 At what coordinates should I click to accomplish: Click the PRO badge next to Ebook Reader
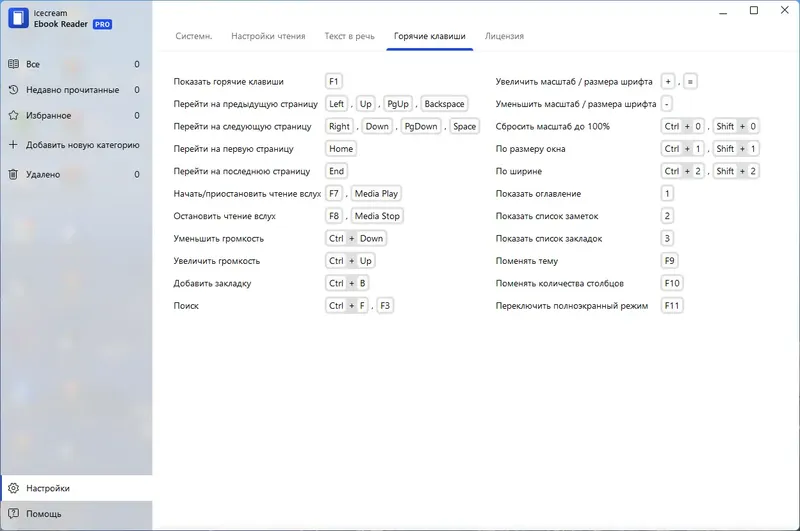[x=103, y=24]
